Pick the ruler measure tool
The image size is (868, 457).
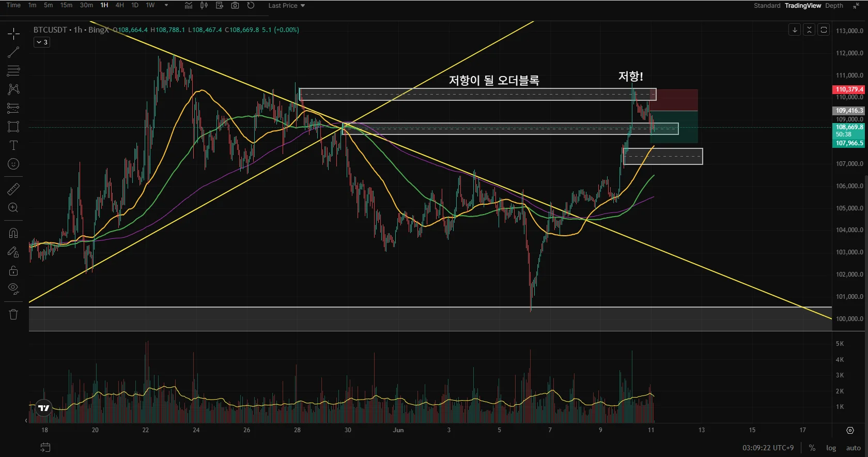(13, 189)
